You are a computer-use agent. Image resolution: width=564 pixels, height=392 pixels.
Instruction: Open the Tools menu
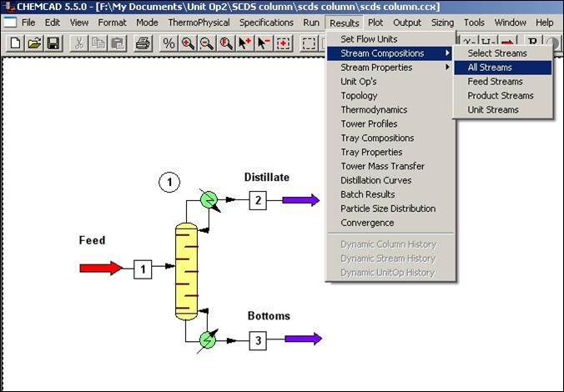click(474, 23)
